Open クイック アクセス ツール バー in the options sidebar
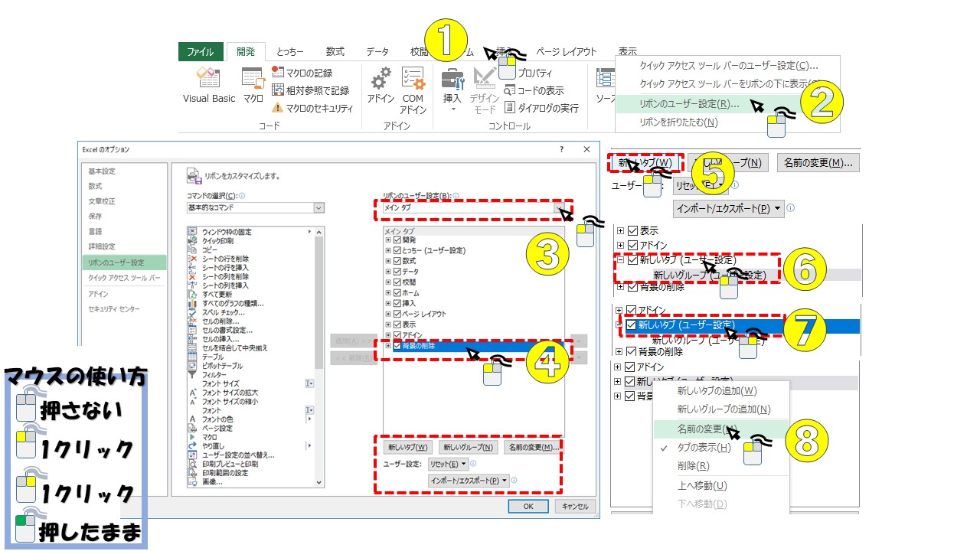The width and height of the screenshot is (980, 551). click(124, 278)
